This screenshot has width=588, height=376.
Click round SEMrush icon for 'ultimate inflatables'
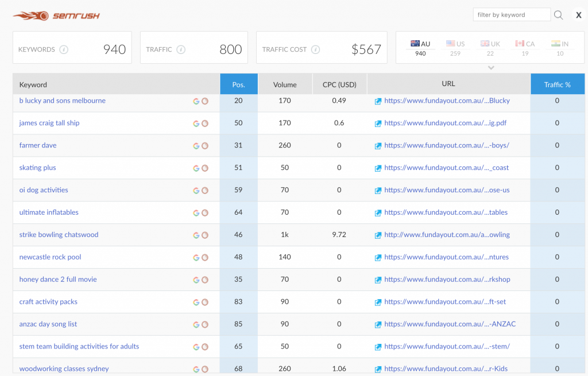click(205, 213)
